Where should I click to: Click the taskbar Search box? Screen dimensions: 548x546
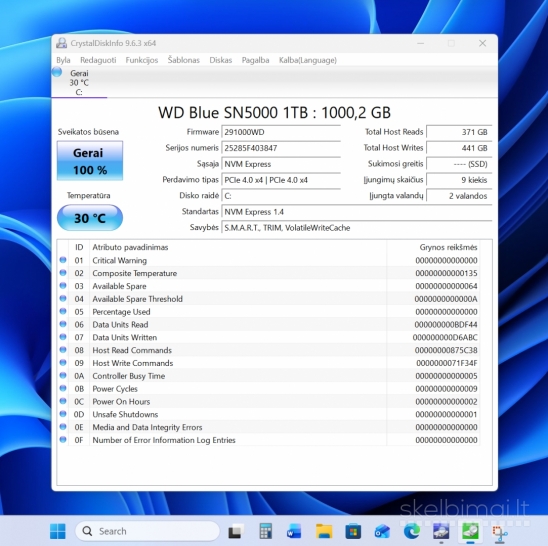coord(147,531)
